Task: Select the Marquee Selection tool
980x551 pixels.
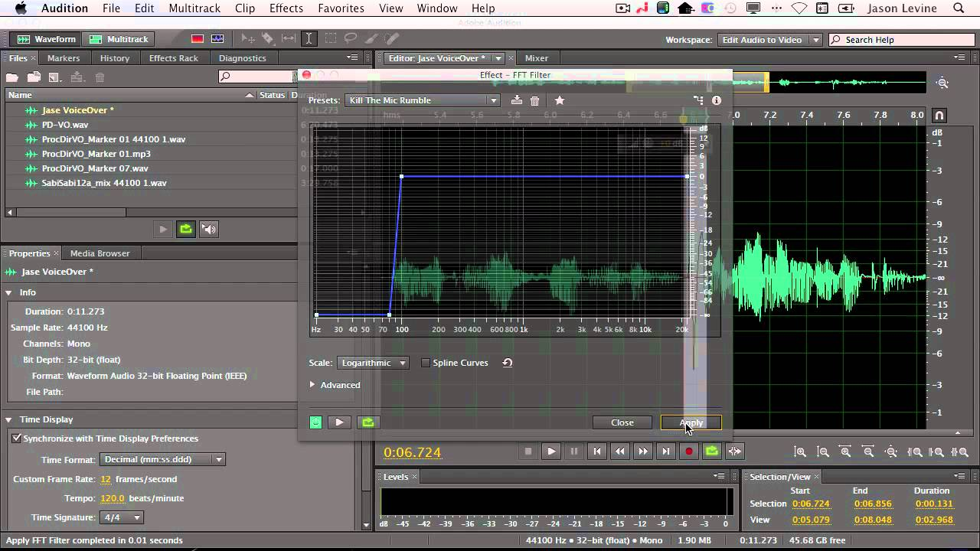Action: 331,39
